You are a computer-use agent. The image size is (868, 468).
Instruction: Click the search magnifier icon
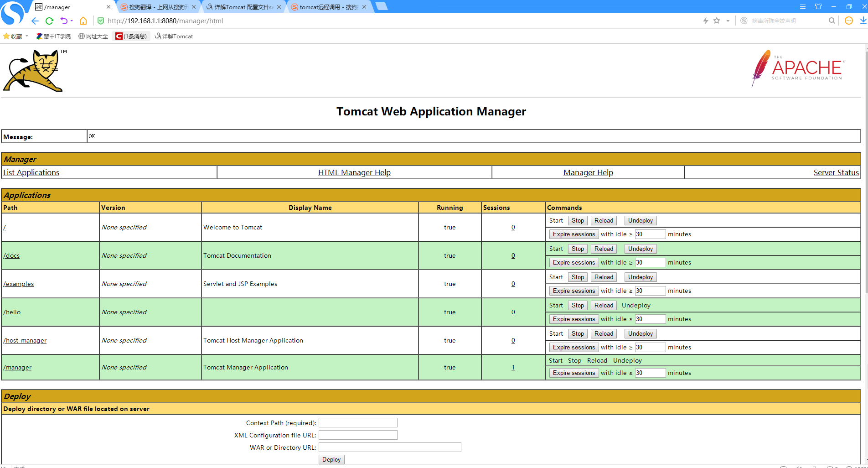pos(832,21)
